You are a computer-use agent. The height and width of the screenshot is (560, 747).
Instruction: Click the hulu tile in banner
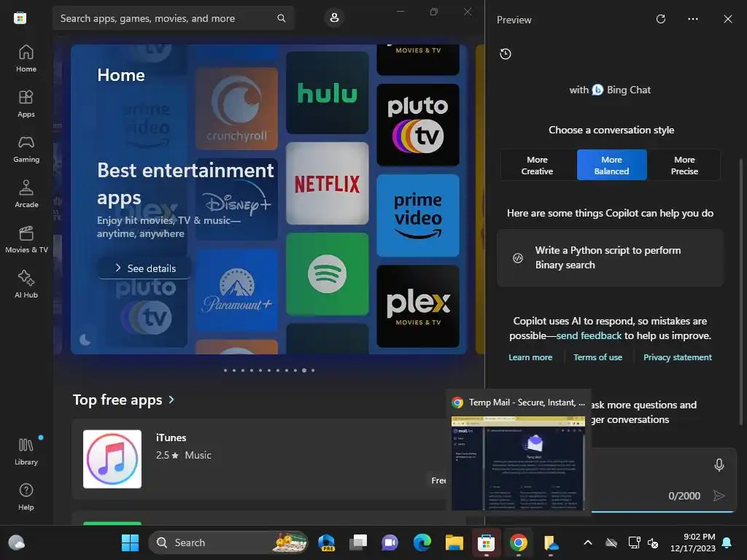[x=328, y=93]
